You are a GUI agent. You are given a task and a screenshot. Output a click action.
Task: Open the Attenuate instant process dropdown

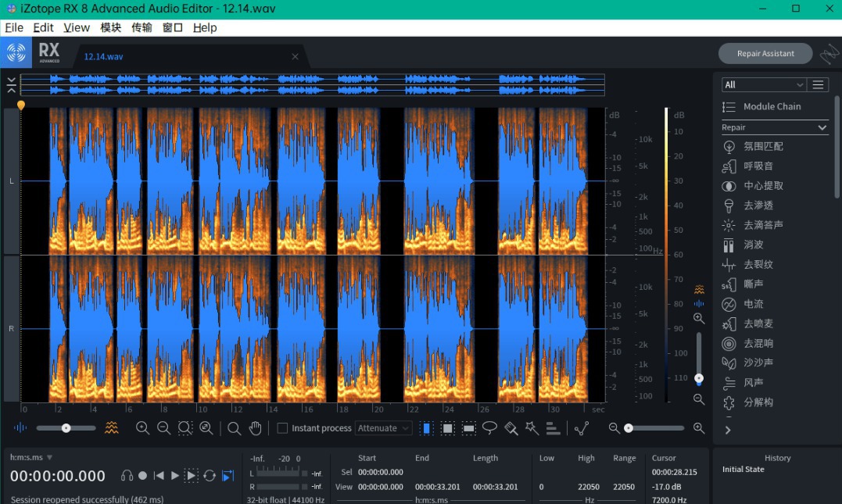click(x=383, y=428)
